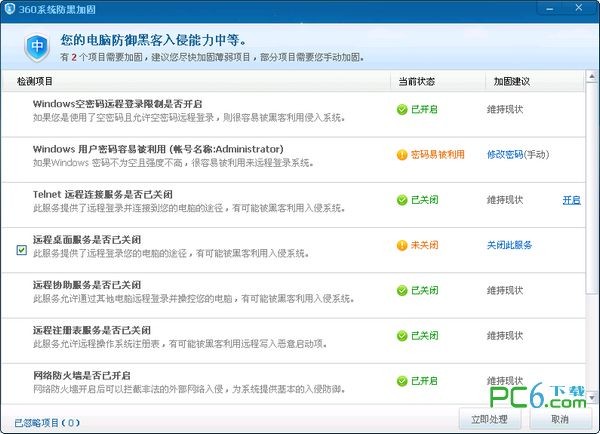
Task: Click green check icon in Telnet row
Action: click(402, 200)
